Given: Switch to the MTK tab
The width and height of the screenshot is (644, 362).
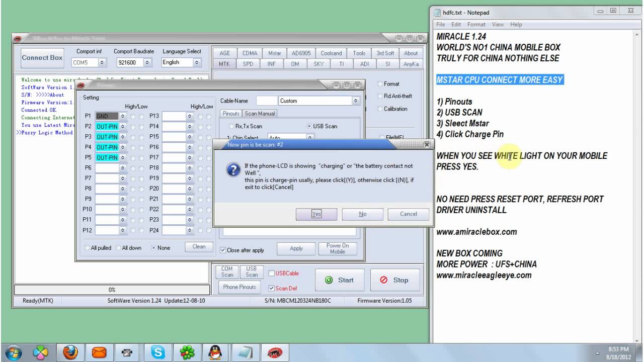Looking at the screenshot, I should 224,64.
